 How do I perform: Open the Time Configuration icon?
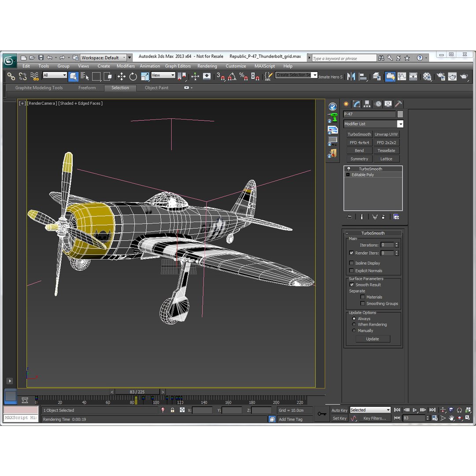pos(435,418)
